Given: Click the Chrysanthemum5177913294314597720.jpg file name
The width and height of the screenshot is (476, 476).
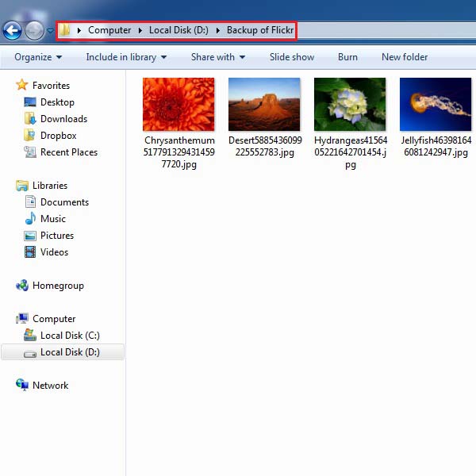Looking at the screenshot, I should (x=179, y=152).
